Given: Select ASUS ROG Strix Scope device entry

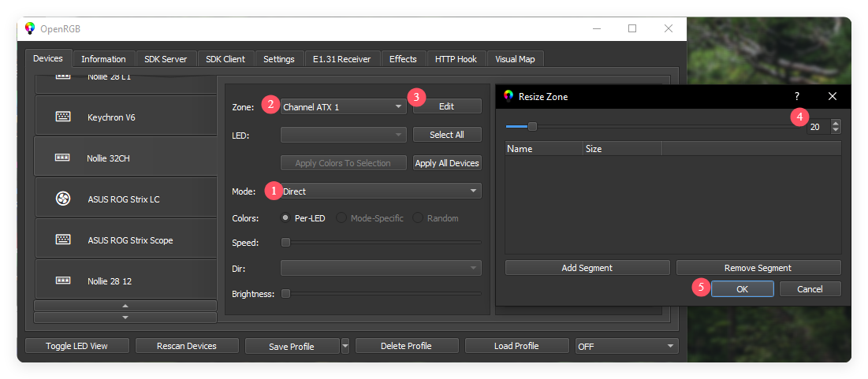Looking at the screenshot, I should point(126,239).
